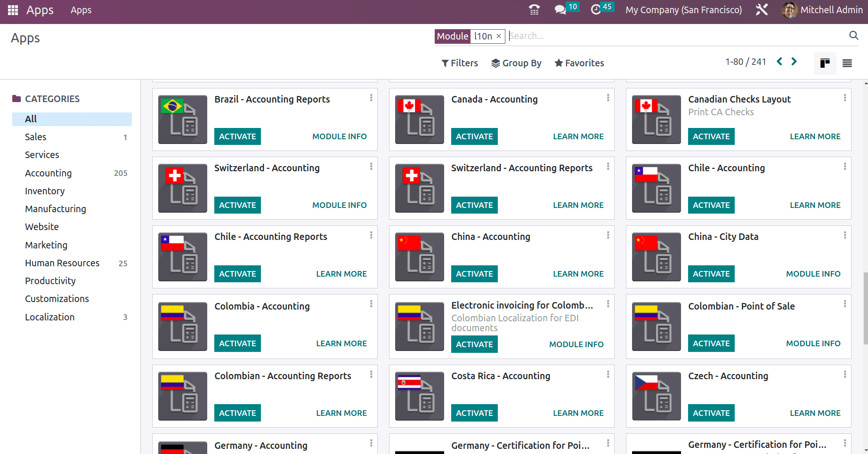The width and height of the screenshot is (868, 454).
Task: Select the Inventory category
Action: (x=72, y=191)
